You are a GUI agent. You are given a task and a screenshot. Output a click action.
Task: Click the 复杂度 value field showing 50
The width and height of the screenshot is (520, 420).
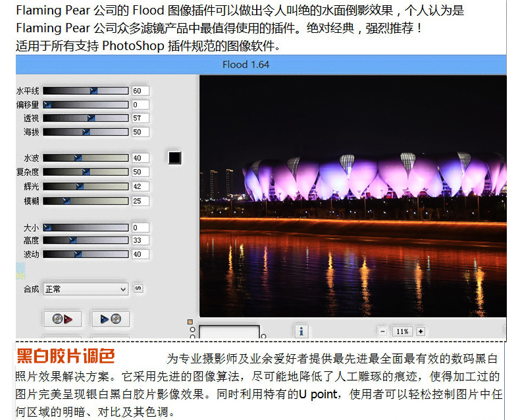(140, 172)
